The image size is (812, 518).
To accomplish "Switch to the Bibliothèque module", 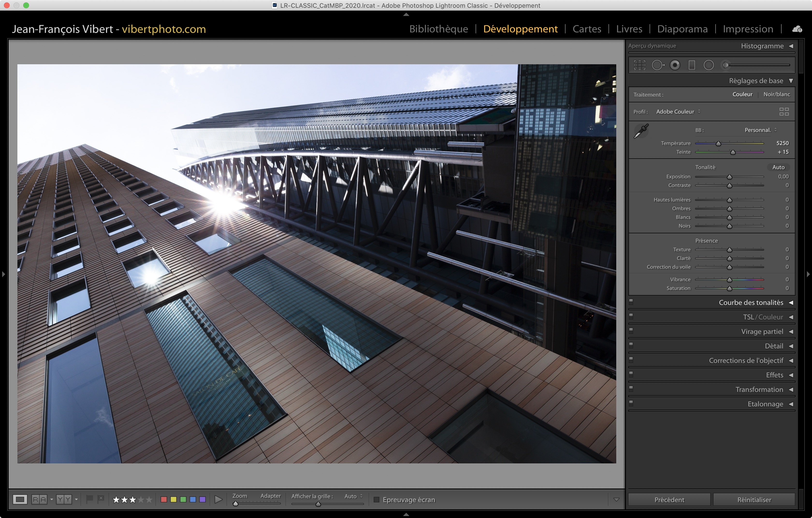I will coord(438,29).
